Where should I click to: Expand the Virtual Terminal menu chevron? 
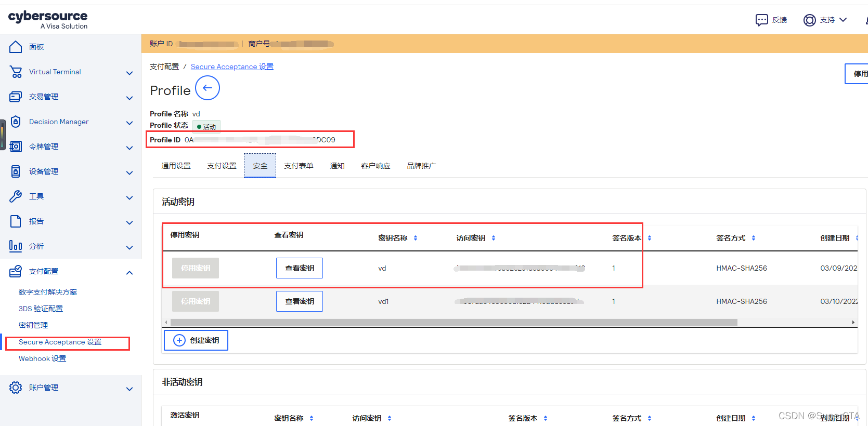129,73
